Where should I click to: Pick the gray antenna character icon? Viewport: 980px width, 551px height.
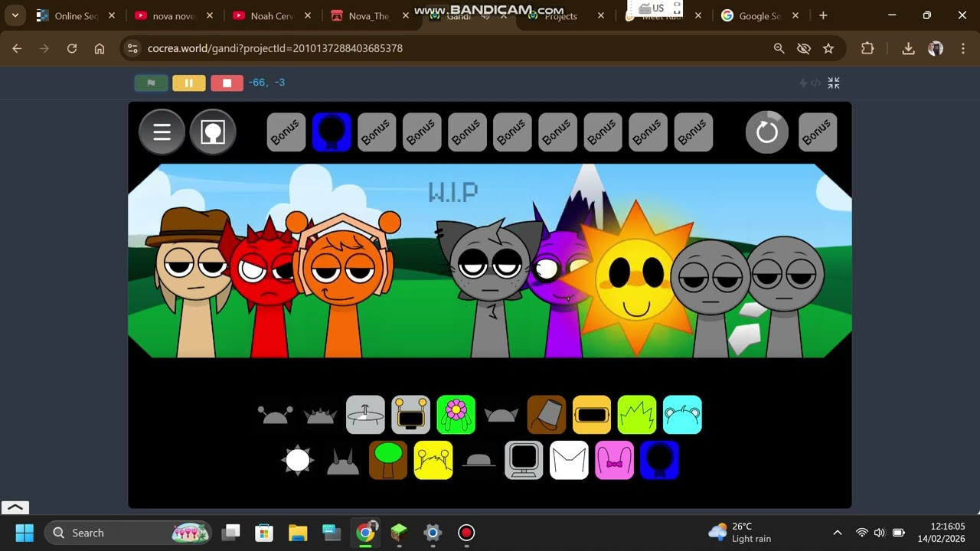point(275,416)
